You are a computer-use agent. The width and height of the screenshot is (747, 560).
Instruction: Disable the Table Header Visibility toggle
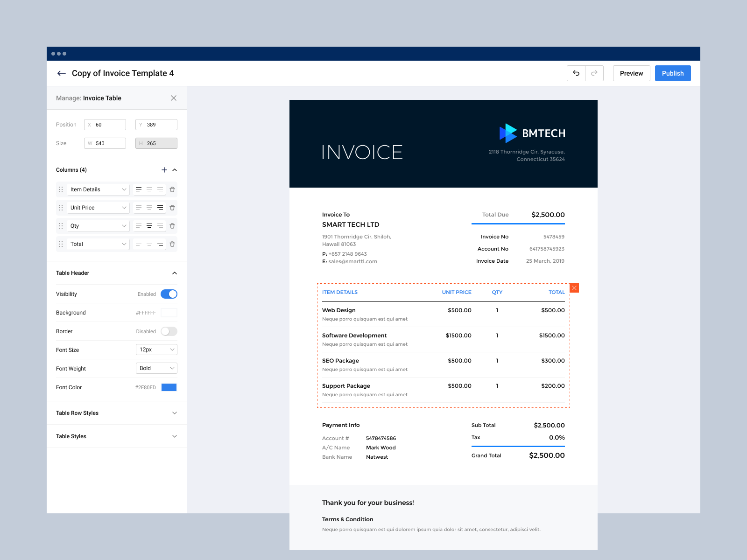169,294
